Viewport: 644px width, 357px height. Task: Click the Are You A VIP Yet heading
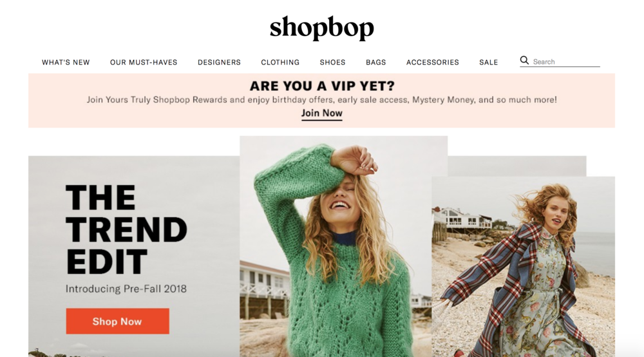(x=322, y=86)
